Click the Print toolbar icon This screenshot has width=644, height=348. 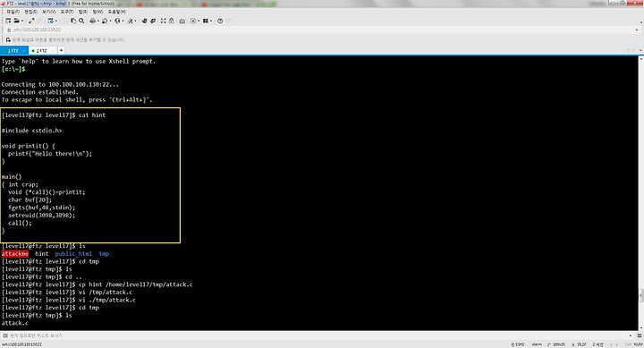click(x=92, y=21)
